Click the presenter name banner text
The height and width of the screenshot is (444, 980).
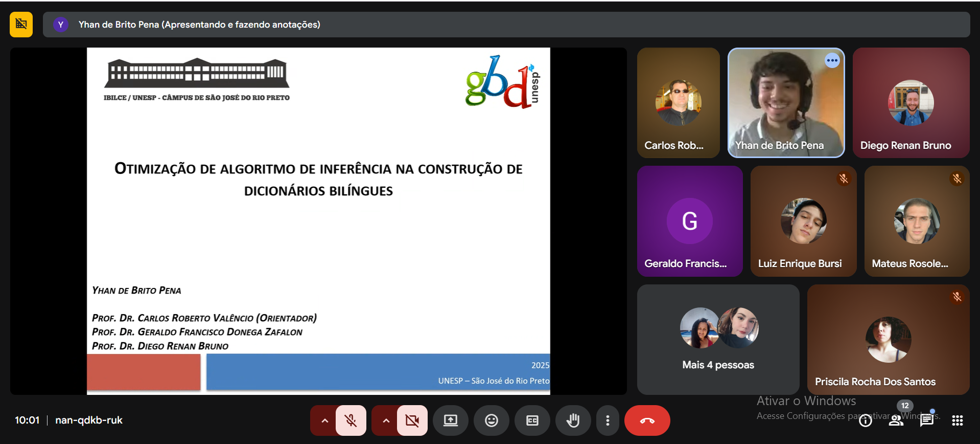pos(199,25)
